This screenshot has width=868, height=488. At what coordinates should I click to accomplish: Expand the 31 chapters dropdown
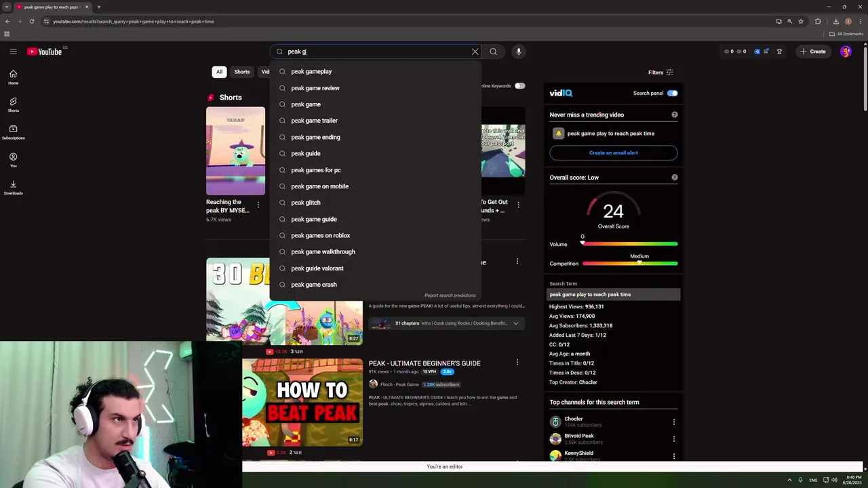(515, 323)
